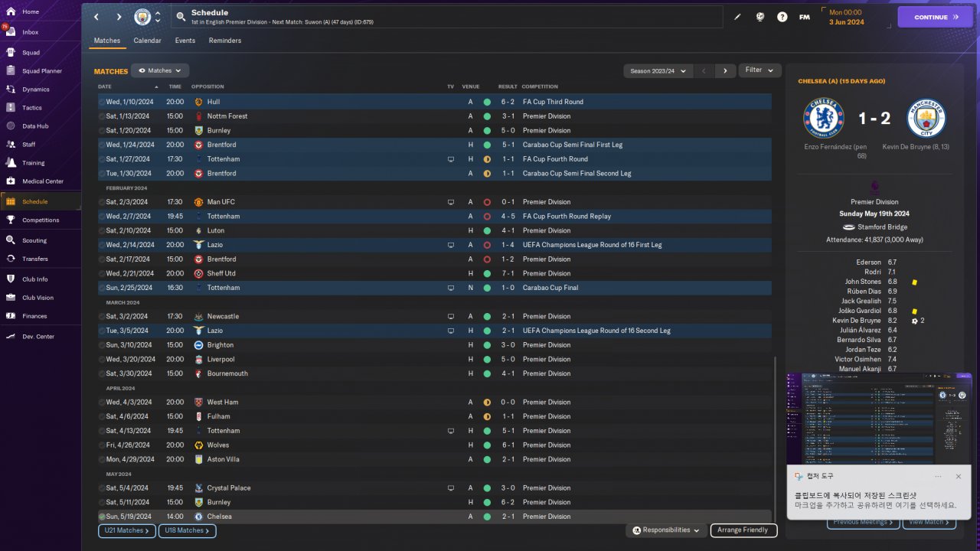Screen dimensions: 980x551
Task: Tick the selection circle for the Hull match
Action: pyautogui.click(x=103, y=102)
